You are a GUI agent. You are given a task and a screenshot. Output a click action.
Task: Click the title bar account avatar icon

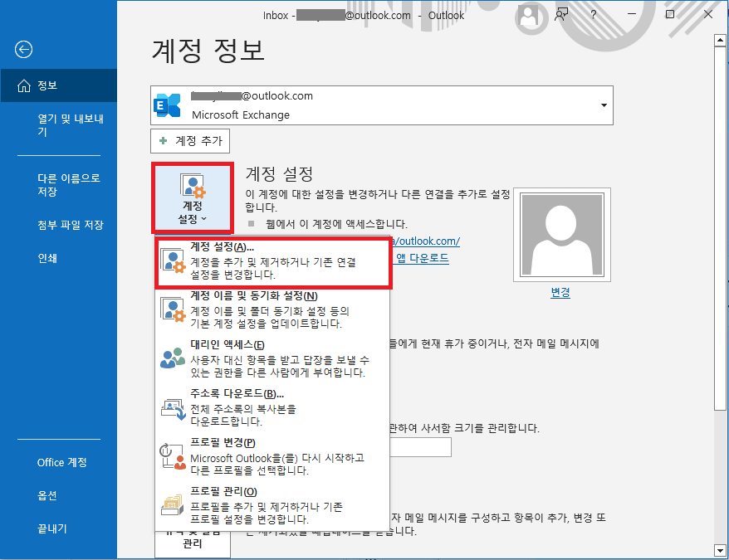pyautogui.click(x=529, y=17)
